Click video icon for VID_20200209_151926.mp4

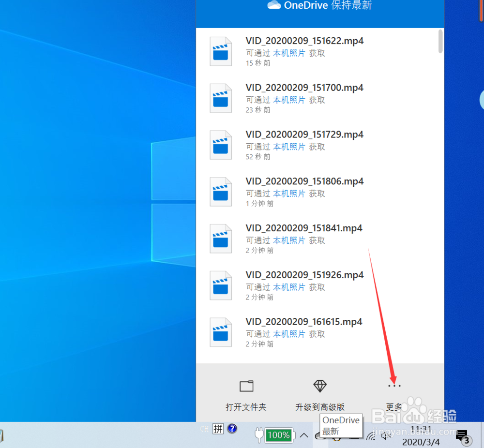click(x=221, y=285)
